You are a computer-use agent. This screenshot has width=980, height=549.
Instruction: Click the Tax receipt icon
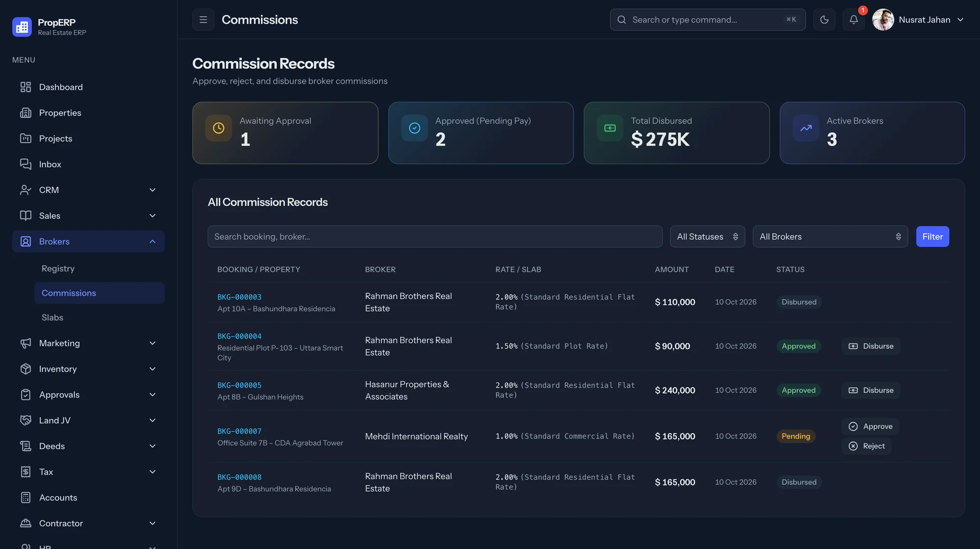(25, 472)
